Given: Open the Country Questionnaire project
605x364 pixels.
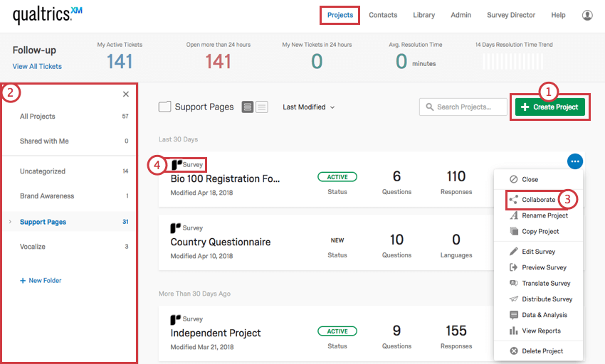Looking at the screenshot, I should (x=221, y=242).
